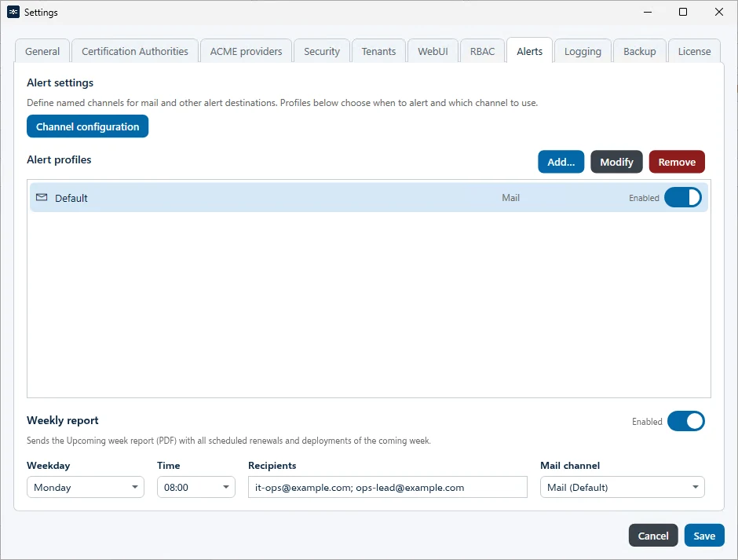Click the Save button
Viewport: 738px width, 560px height.
704,536
